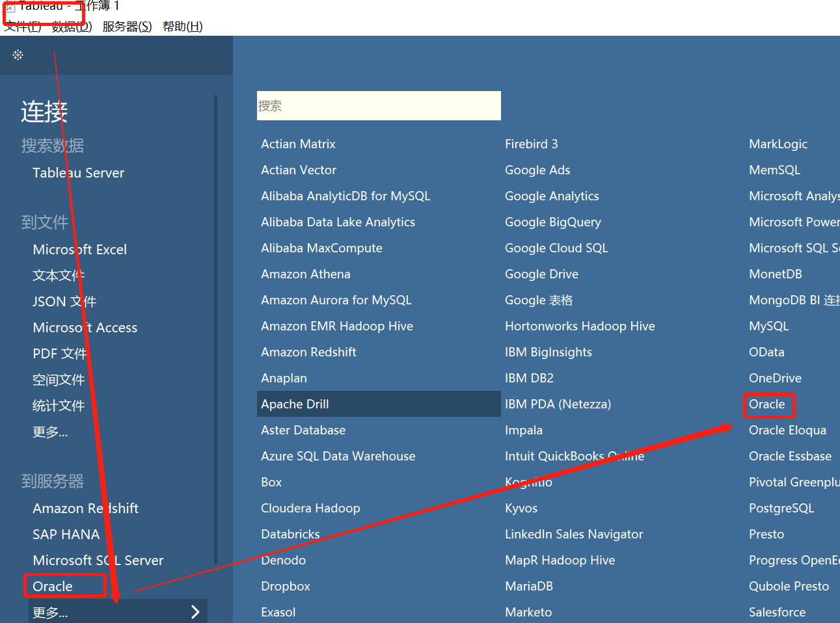Select Cloudera Hadoop connector
The height and width of the screenshot is (623, 840).
coord(311,508)
